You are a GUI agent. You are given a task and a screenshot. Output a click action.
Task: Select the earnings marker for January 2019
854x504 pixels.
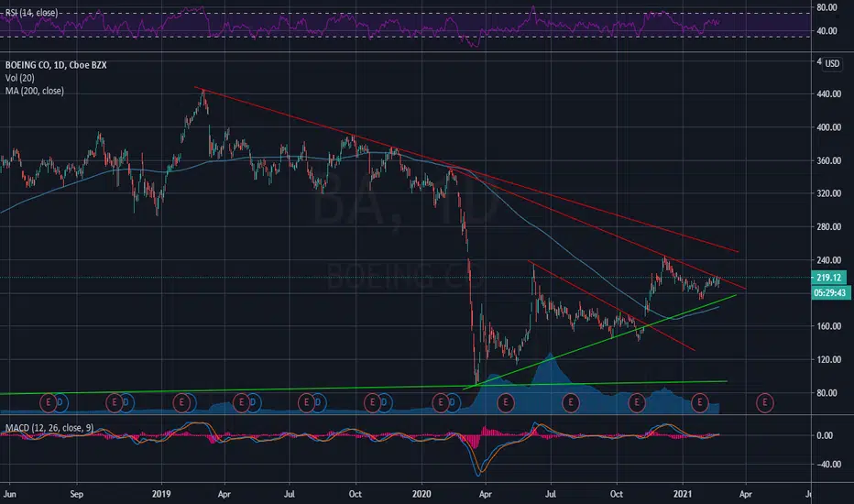[181, 402]
